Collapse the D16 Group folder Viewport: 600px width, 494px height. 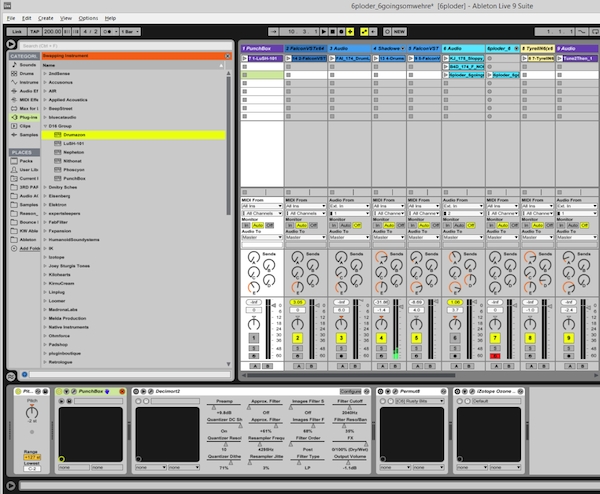pyautogui.click(x=45, y=126)
